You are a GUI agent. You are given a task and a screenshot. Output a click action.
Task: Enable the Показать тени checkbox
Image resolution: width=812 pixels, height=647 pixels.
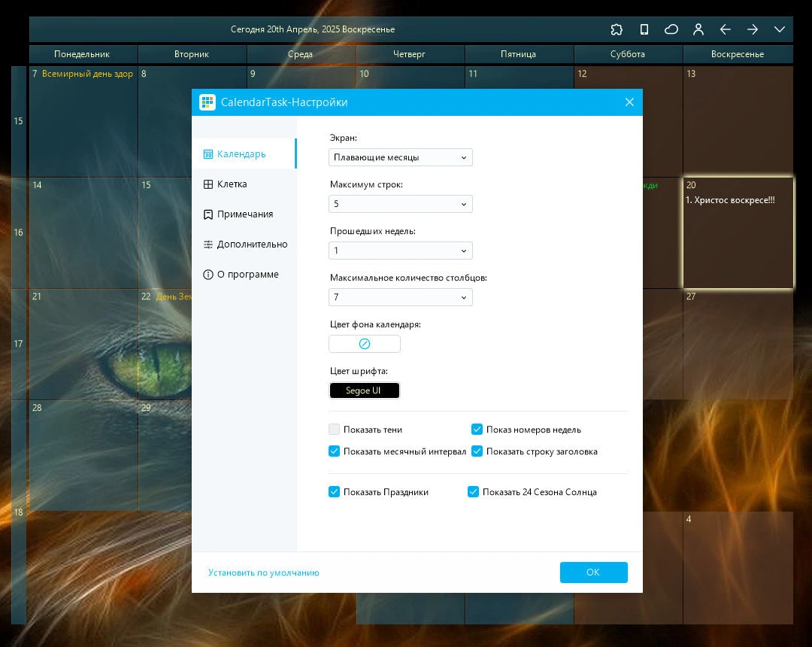[x=334, y=430]
